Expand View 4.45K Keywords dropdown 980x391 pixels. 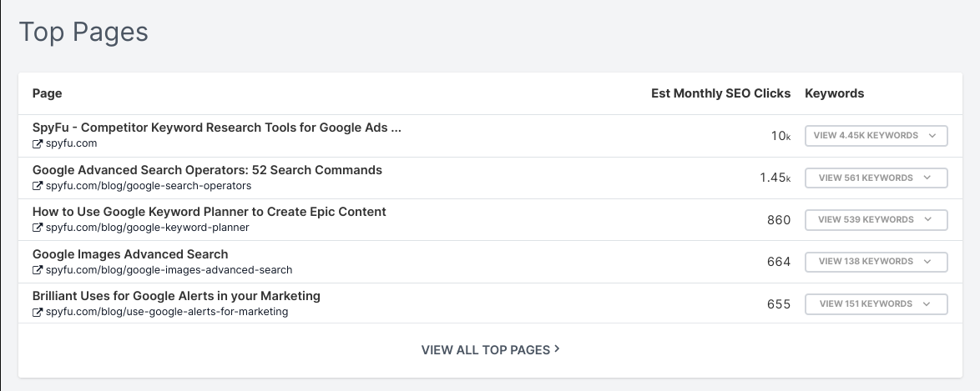pyautogui.click(x=876, y=136)
